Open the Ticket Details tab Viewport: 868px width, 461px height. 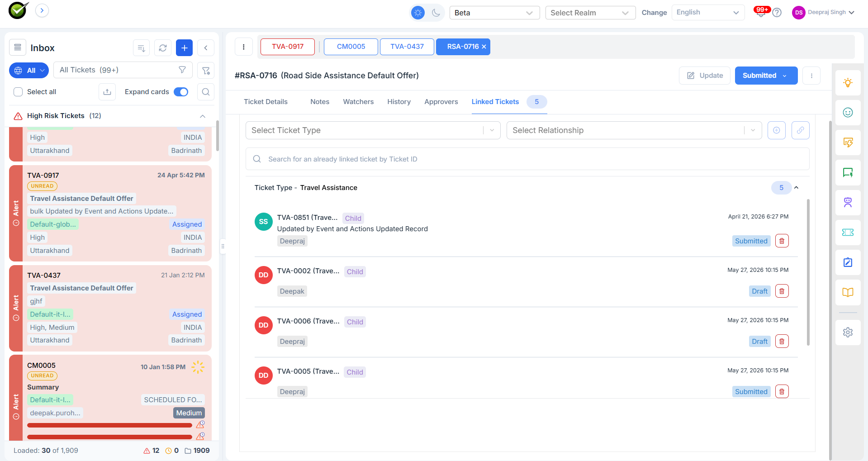(x=266, y=102)
